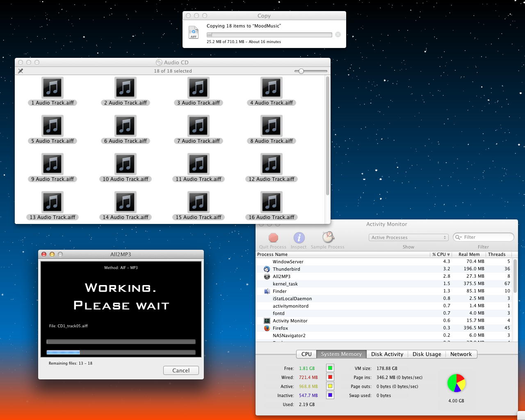Click the green Free memory color swatch
This screenshot has width=525, height=420.
click(330, 368)
